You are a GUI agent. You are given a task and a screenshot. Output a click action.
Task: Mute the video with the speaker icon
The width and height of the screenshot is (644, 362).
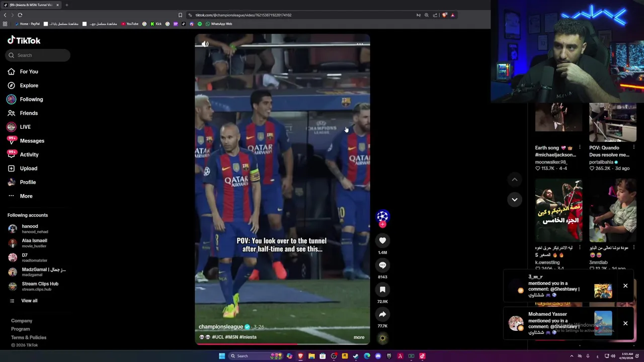205,44
